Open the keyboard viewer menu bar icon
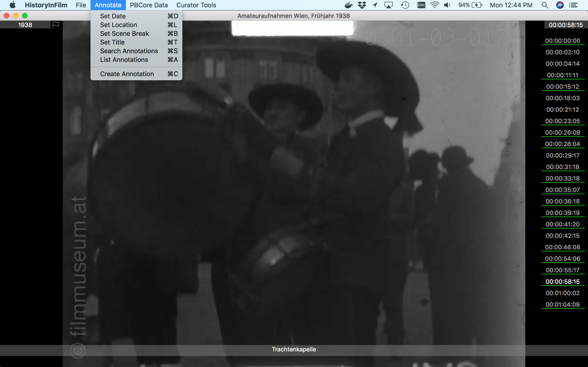This screenshot has height=367, width=588. pyautogui.click(x=421, y=5)
